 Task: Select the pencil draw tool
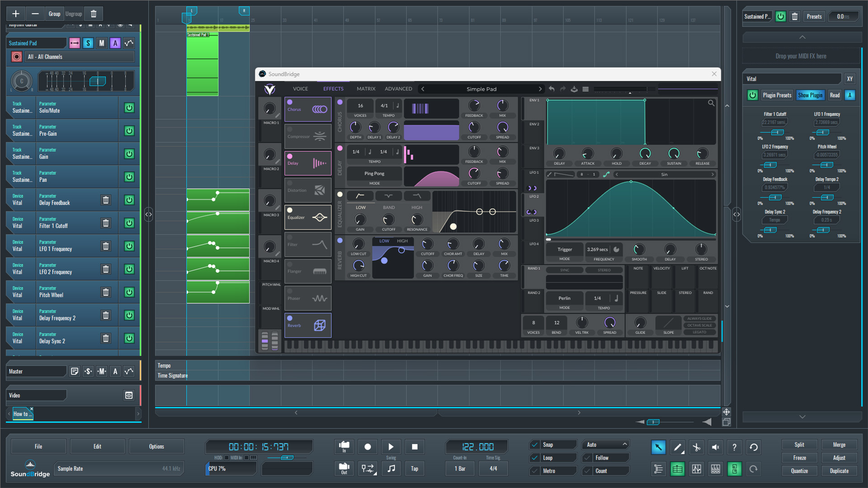click(677, 447)
